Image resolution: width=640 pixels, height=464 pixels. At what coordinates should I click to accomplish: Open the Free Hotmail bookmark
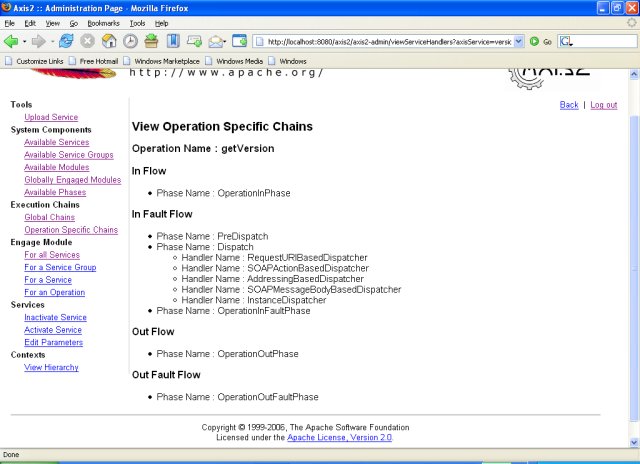(x=93, y=61)
